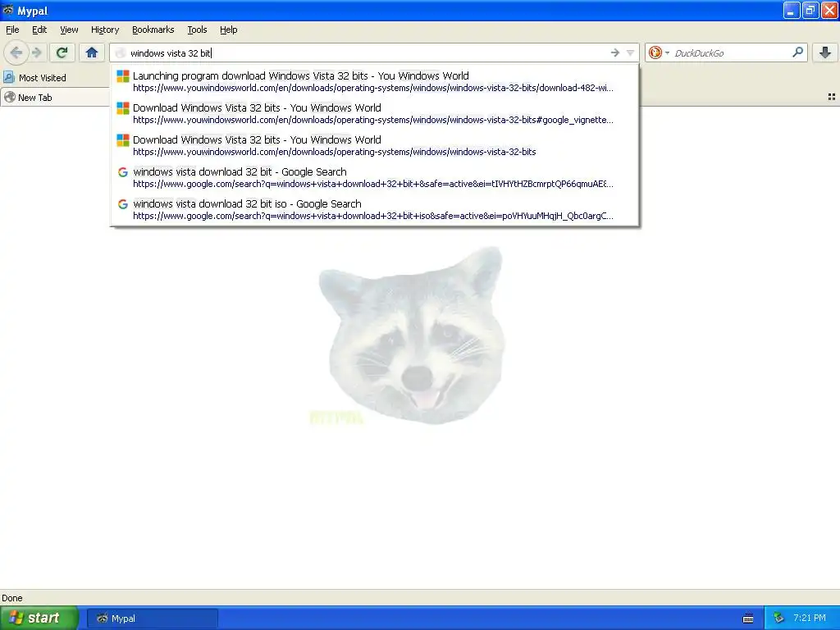Expand the address bar history dropdown

(x=631, y=52)
